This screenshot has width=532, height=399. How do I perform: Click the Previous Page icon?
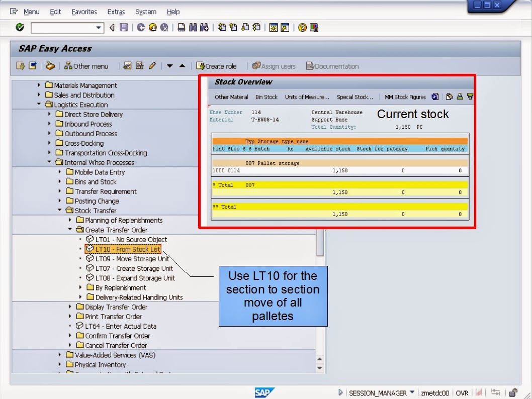pos(233,28)
